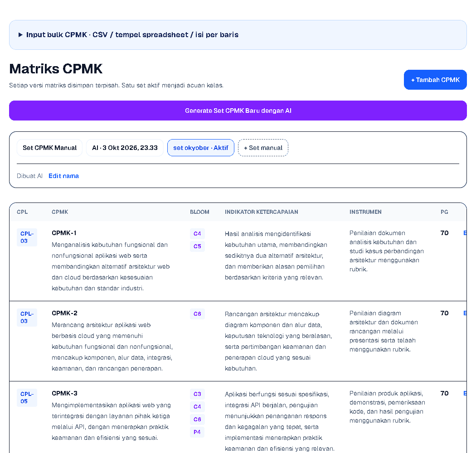Click the C4 Bloom tag in CPMK-1 row
This screenshot has height=453, width=476.
pos(197,234)
